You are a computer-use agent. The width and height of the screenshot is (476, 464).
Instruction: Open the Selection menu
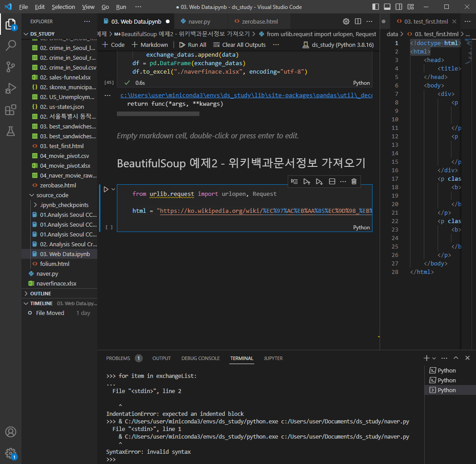click(x=63, y=7)
